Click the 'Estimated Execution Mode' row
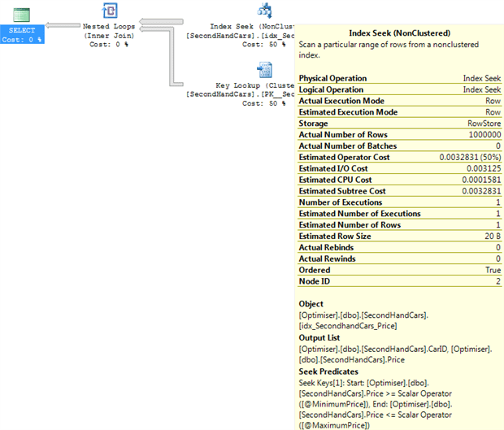This screenshot has width=504, height=430. click(x=399, y=112)
